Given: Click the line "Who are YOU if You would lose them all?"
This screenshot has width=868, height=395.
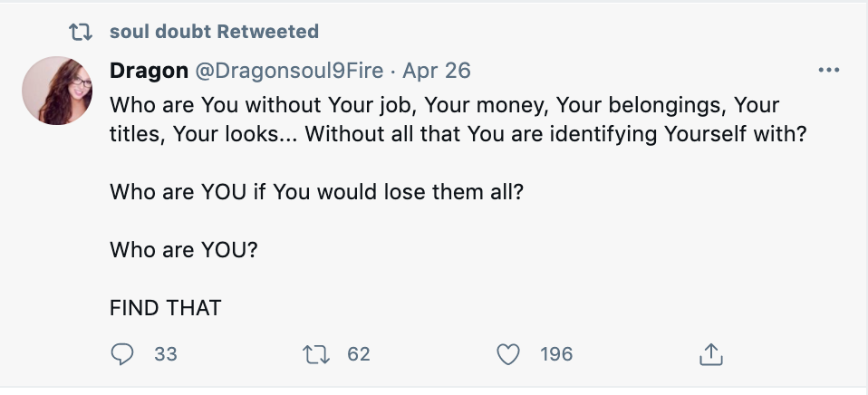Looking at the screenshot, I should (317, 192).
